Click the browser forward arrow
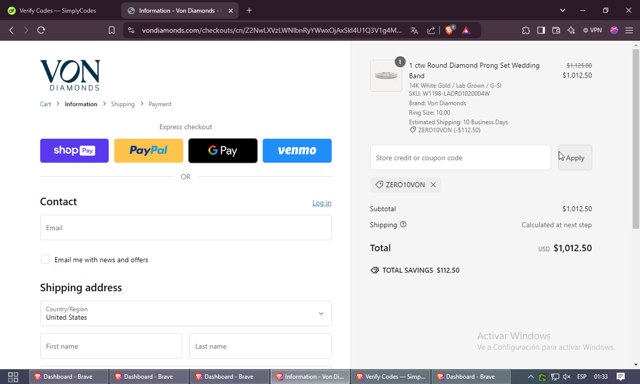This screenshot has width=640, height=384. pyautogui.click(x=26, y=30)
